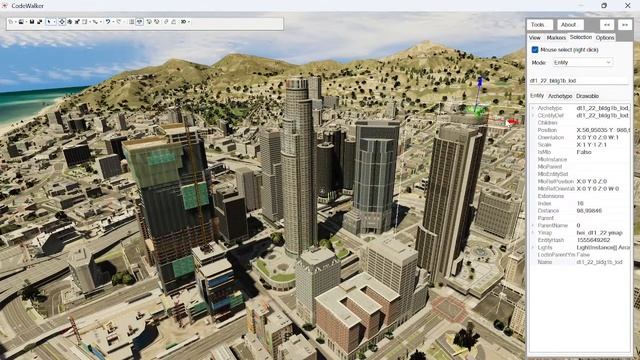640x360 pixels.
Task: Click the blue axis arrow of move gizmo
Action: click(x=480, y=82)
